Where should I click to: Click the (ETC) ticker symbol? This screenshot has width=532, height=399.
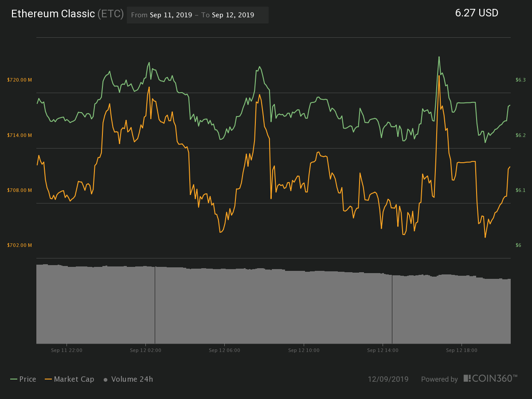click(x=111, y=14)
